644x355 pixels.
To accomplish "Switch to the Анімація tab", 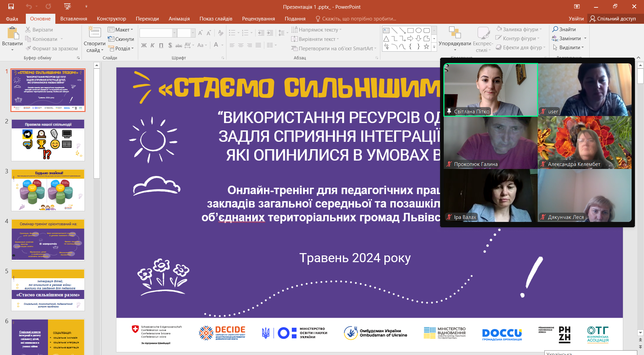I will pos(179,19).
